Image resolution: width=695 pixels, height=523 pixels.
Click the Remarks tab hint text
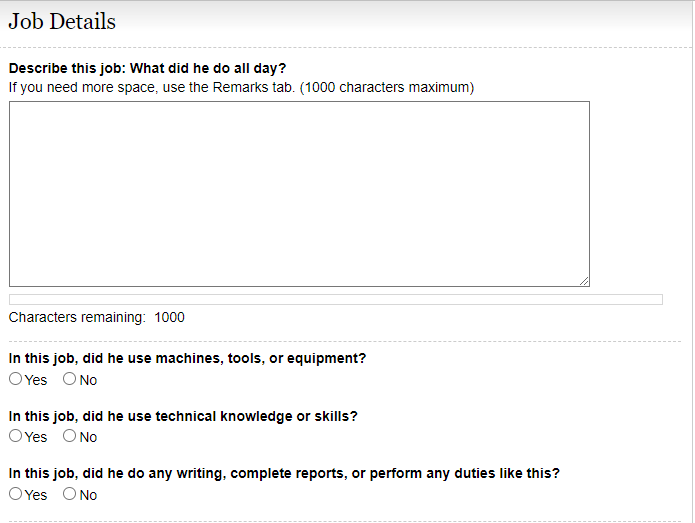click(x=241, y=87)
